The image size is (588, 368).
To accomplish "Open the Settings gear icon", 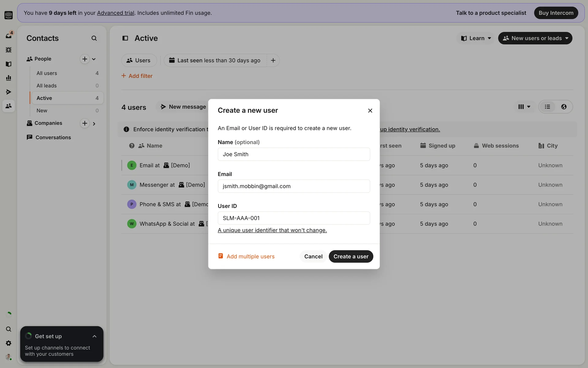I will click(9, 343).
